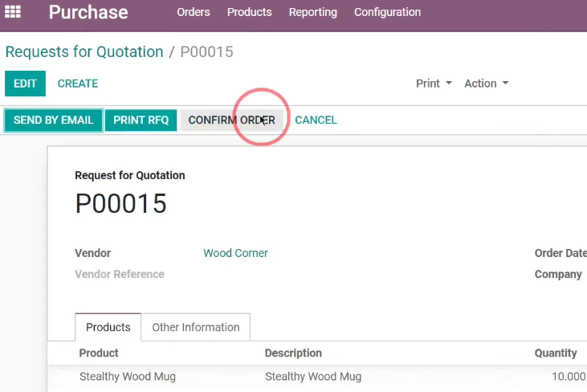Expand the Print dropdown

(x=434, y=83)
